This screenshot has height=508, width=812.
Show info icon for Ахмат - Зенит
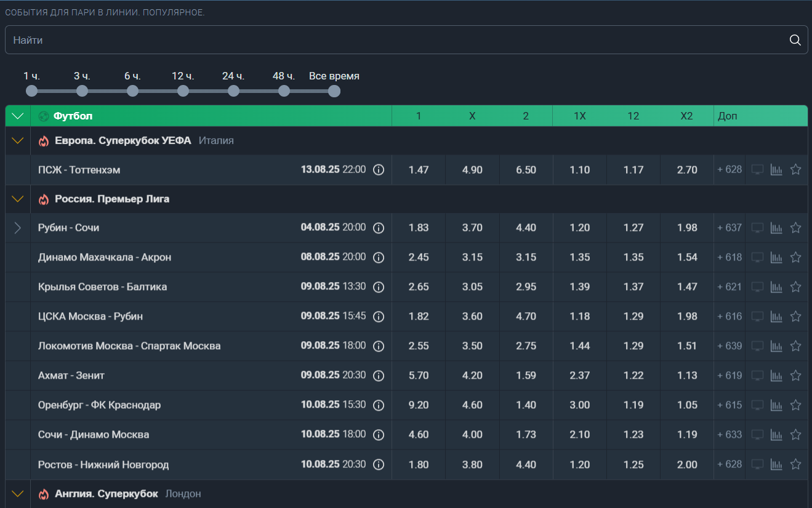click(379, 376)
